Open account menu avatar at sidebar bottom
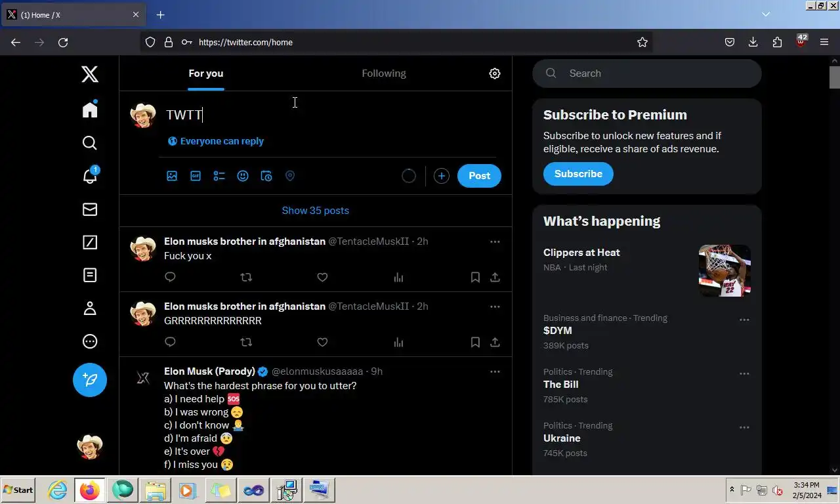 pyautogui.click(x=90, y=447)
